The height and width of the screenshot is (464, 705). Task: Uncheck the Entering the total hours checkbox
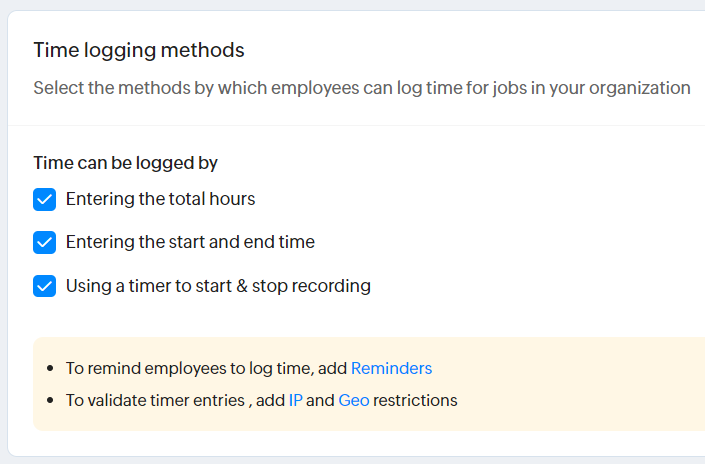(44, 199)
